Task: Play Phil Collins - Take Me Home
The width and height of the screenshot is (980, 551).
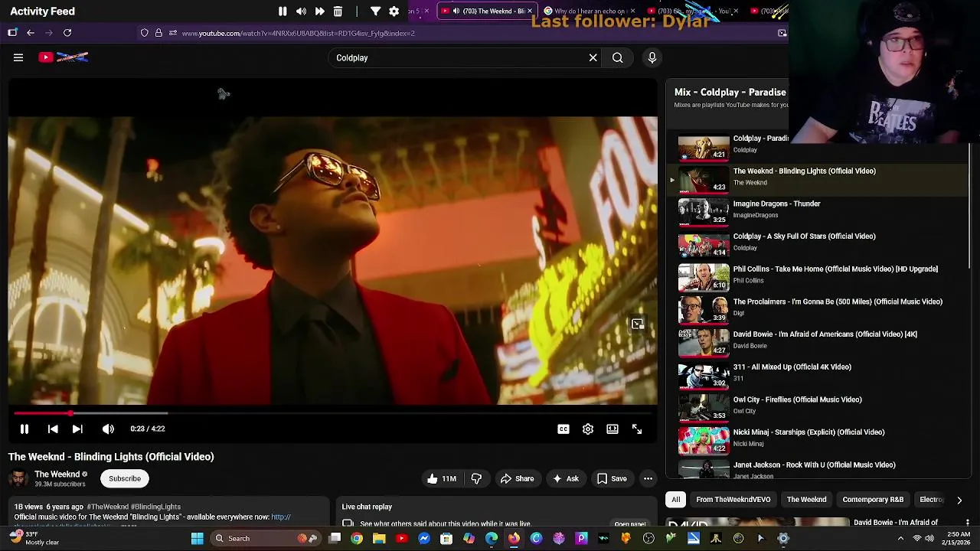Action: 817,276
